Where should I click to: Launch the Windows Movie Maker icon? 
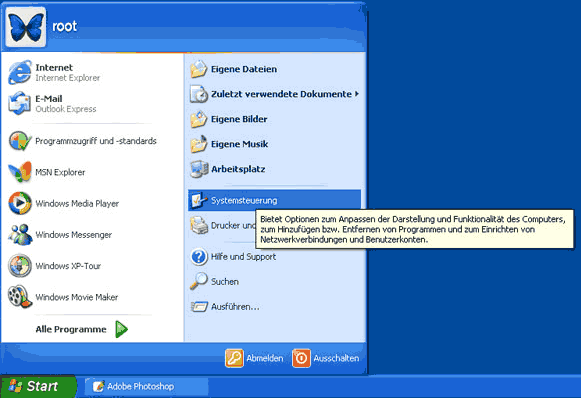point(20,296)
